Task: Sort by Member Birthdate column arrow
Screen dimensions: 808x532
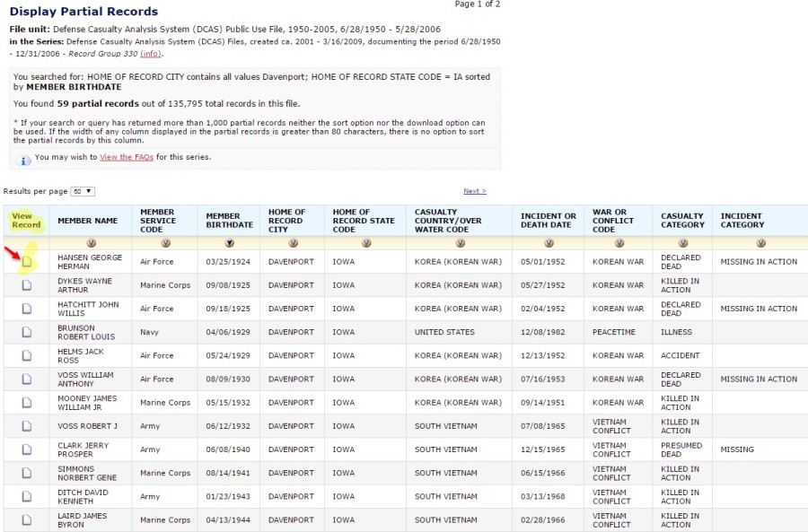Action: point(229,243)
